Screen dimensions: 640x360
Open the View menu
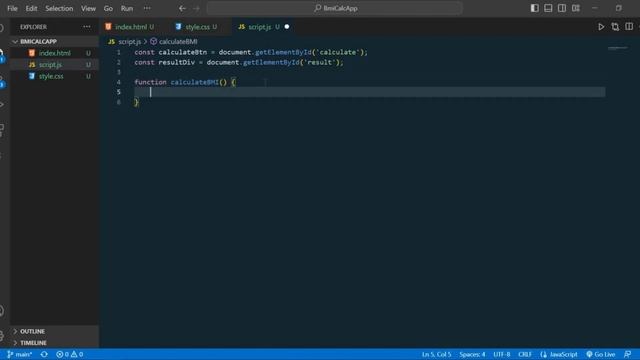coord(88,8)
